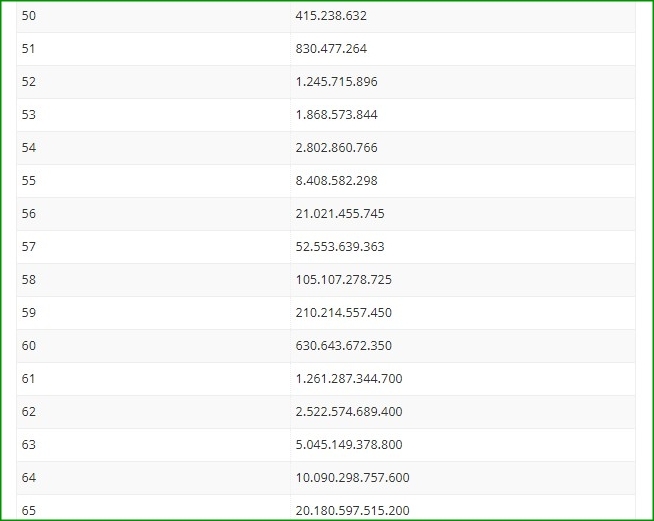Click the row number 50 cell
The height and width of the screenshot is (521, 654).
(x=153, y=16)
